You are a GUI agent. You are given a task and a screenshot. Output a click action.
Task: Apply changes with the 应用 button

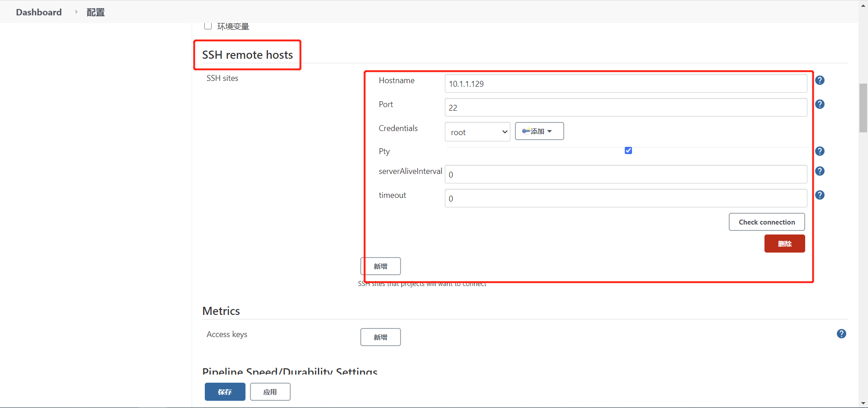click(270, 391)
